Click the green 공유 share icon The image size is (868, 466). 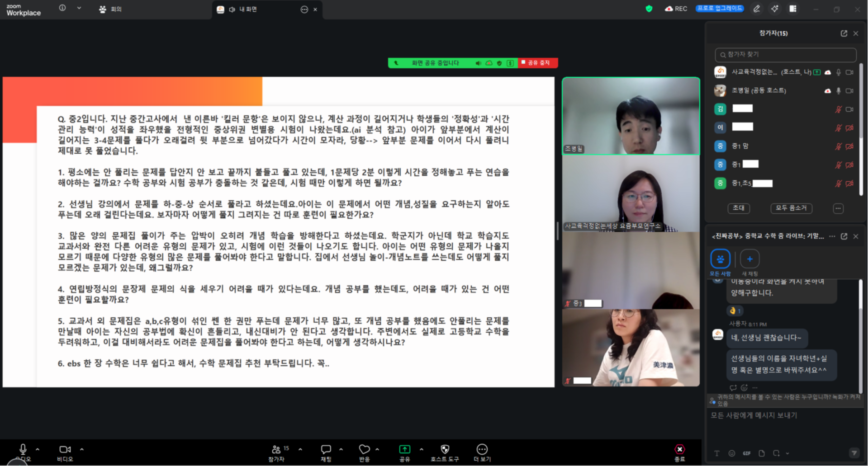pos(404,449)
